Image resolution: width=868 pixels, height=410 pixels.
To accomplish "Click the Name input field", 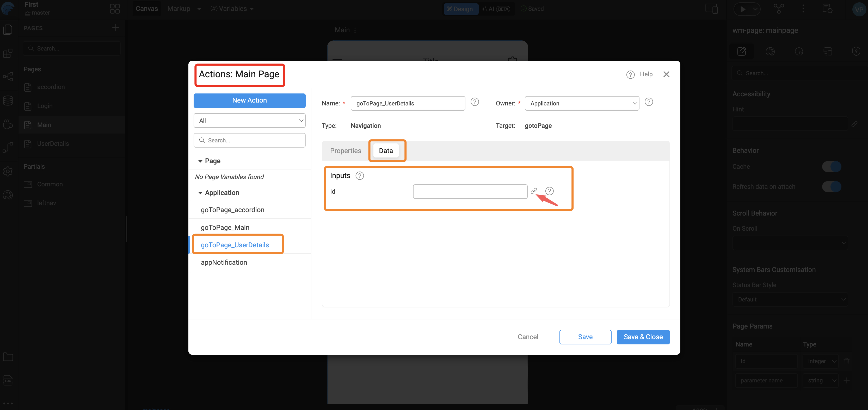I will [408, 103].
